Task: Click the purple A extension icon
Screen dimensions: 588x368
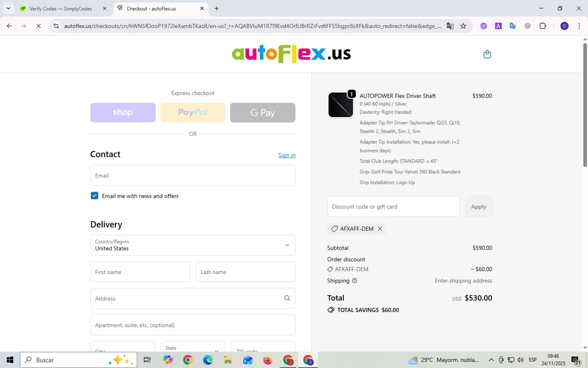Action: [498, 26]
